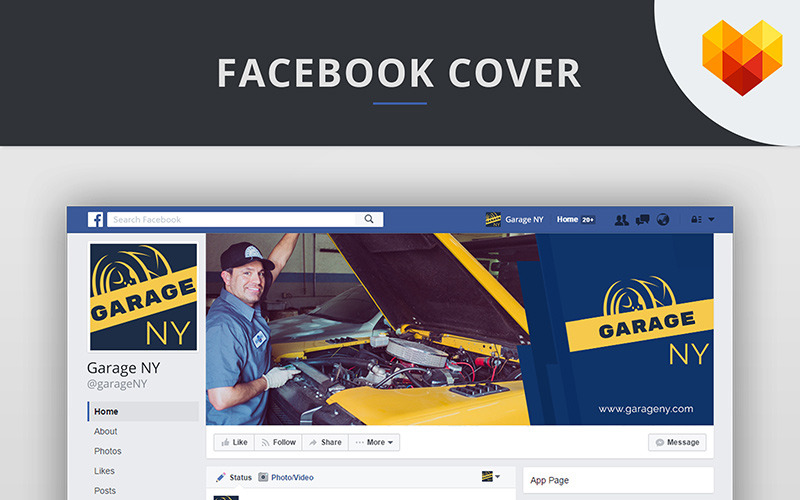Click the @garageNY username text
Image resolution: width=800 pixels, height=500 pixels.
[117, 384]
